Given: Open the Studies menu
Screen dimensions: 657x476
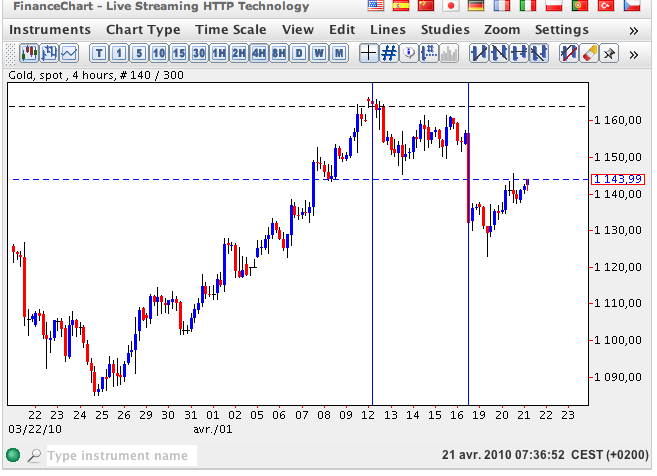Looking at the screenshot, I should [x=444, y=30].
